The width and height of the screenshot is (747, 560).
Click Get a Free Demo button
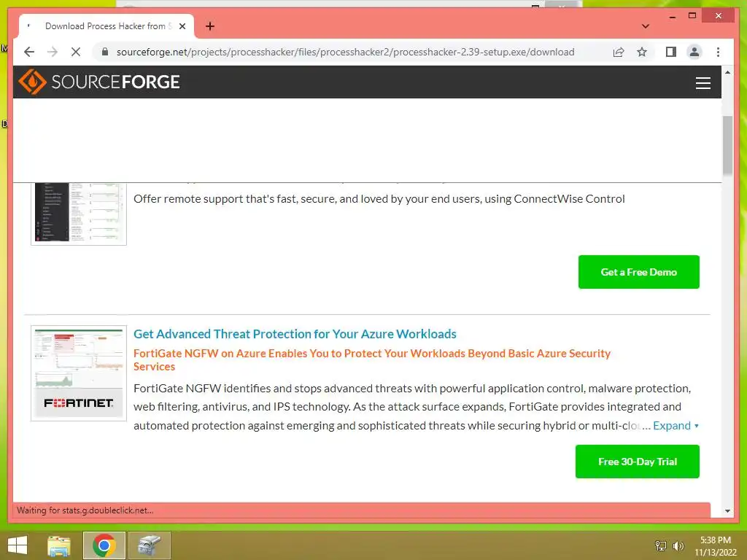click(x=639, y=272)
